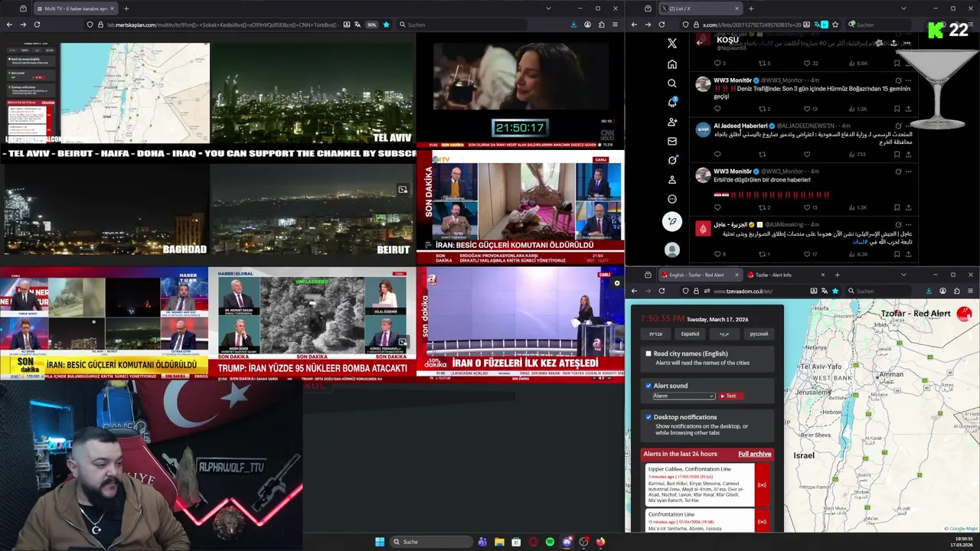Like the Al Jadeed Haberleri post

807,154
